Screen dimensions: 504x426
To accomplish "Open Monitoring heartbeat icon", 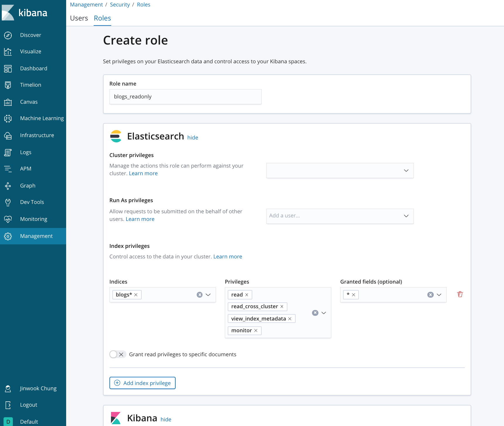I will (8, 219).
